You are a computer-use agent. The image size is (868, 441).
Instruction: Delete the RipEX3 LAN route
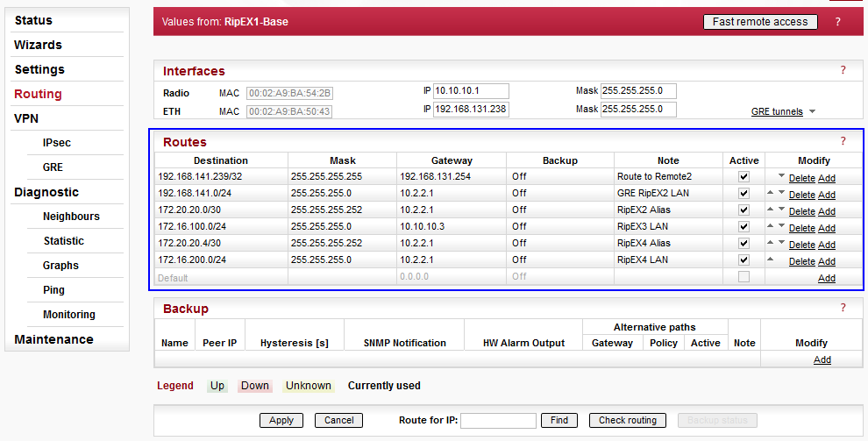[801, 228]
